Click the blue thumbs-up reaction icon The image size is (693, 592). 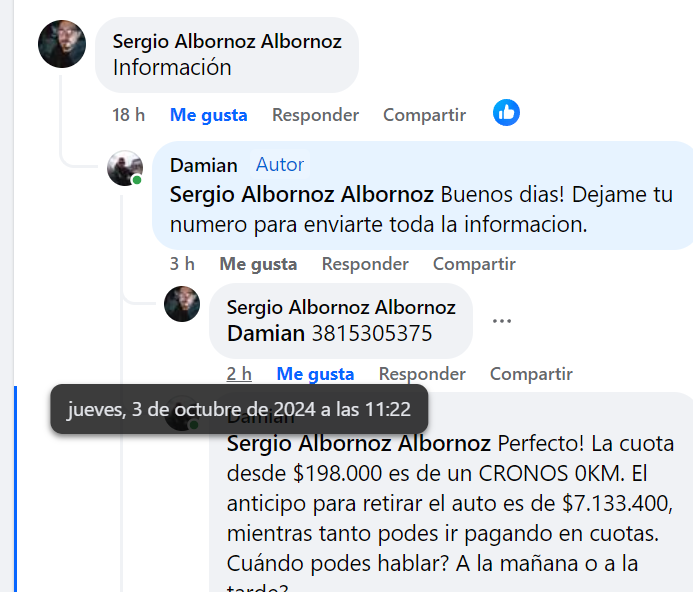coord(506,113)
